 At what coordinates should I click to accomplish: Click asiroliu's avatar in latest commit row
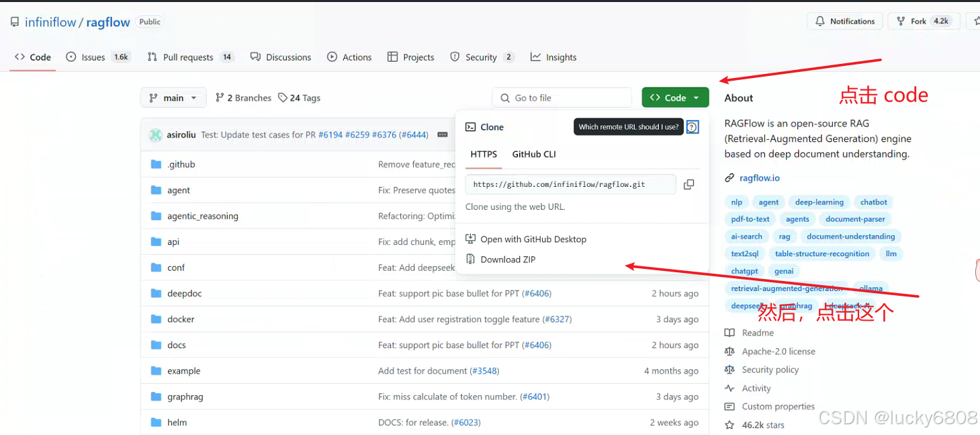click(x=156, y=134)
